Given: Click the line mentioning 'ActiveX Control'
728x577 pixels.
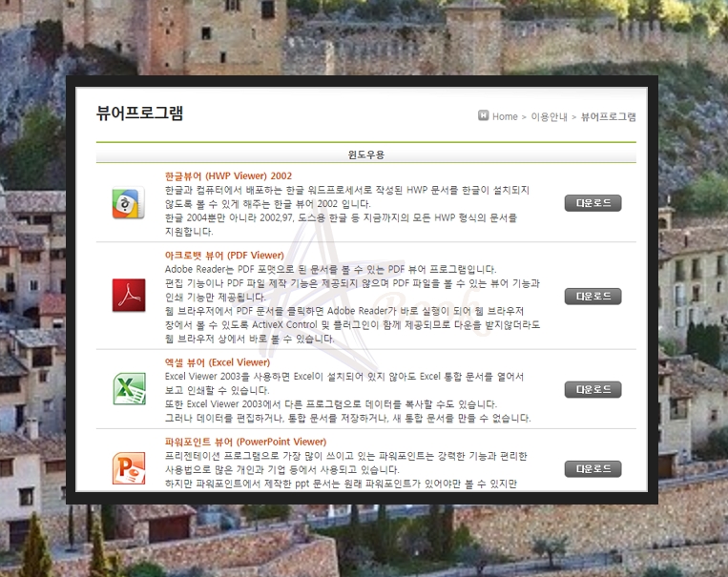Looking at the screenshot, I should (352, 324).
